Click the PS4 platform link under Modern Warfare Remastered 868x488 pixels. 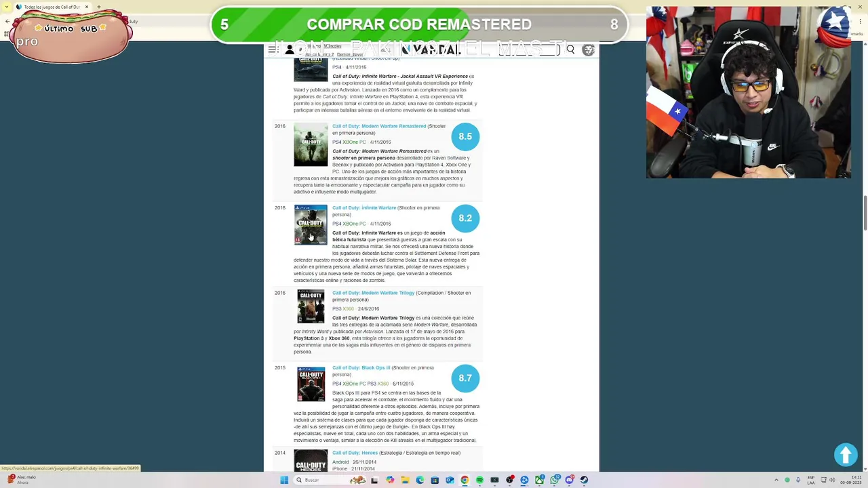click(336, 142)
